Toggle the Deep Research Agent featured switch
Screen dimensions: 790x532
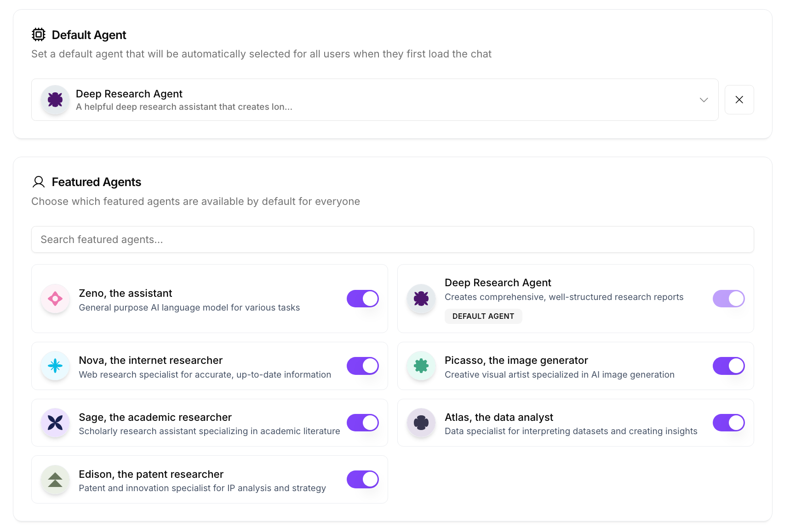728,299
